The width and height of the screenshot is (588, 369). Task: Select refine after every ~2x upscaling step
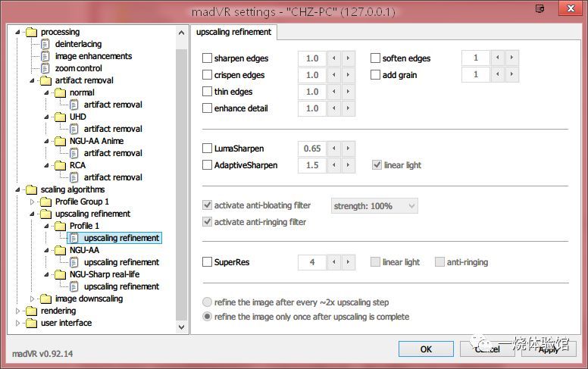207,302
